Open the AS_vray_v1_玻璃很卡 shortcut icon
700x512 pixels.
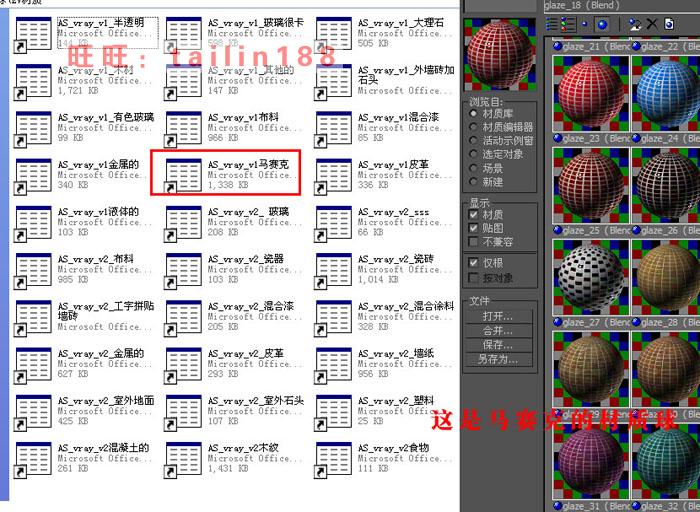[183, 35]
